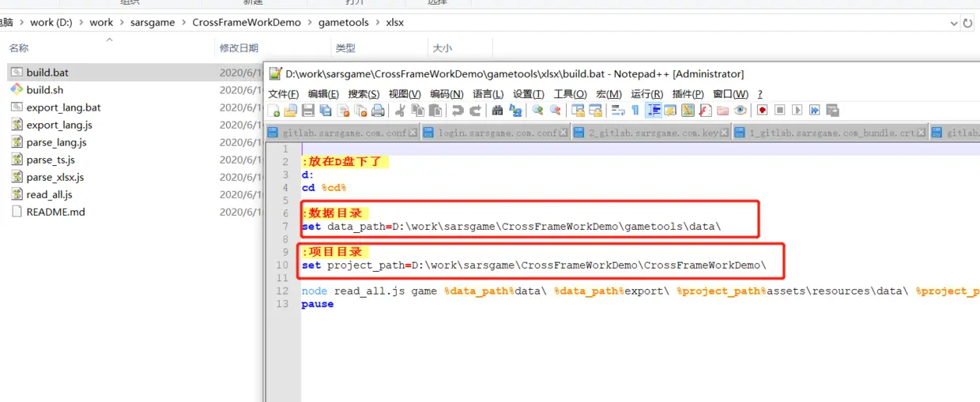
Task: Toggle the Function List icon
Action: (705, 111)
